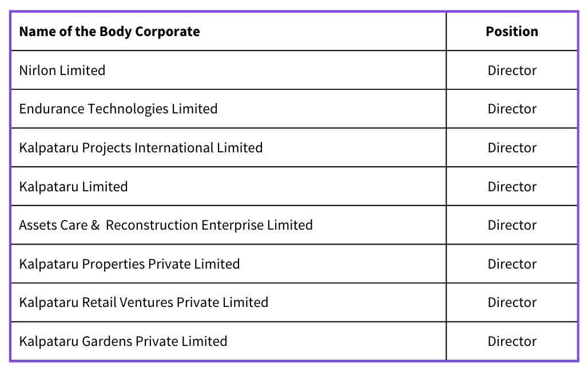The height and width of the screenshot is (378, 588).
Task: Click Director cell in Assets Care row
Action: click(512, 225)
